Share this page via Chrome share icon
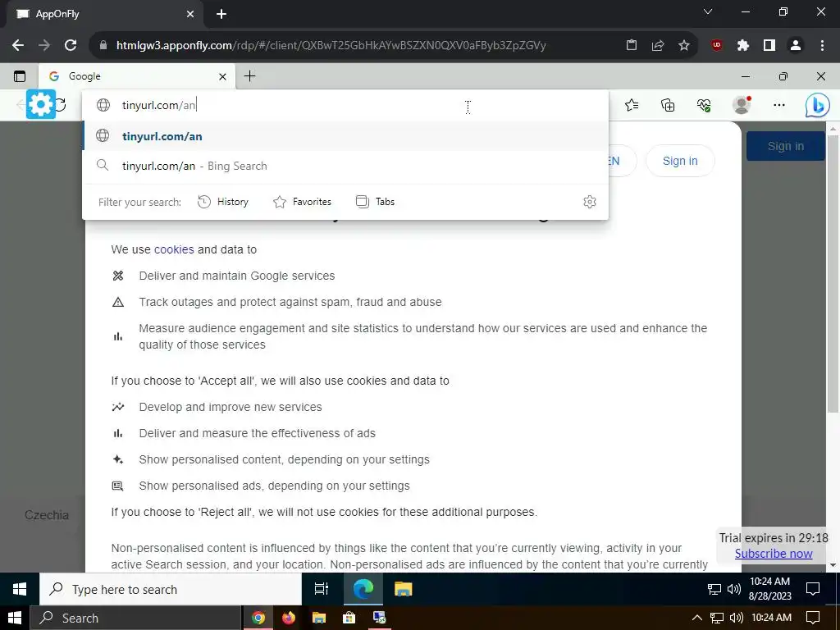The width and height of the screenshot is (840, 630). [658, 46]
